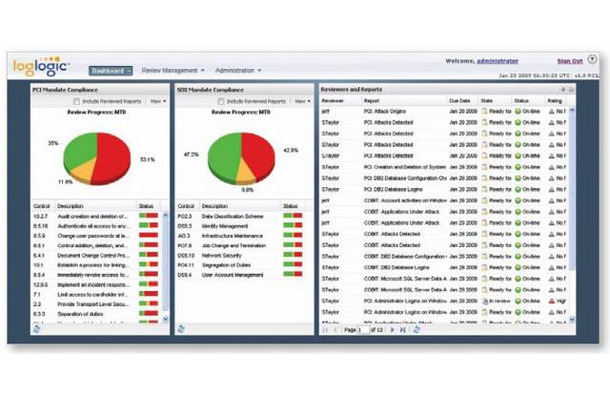Viewport: 610px width, 400px height.
Task: Click On-time icon for COBIT: DB2 Database Logins
Action: tap(518, 268)
